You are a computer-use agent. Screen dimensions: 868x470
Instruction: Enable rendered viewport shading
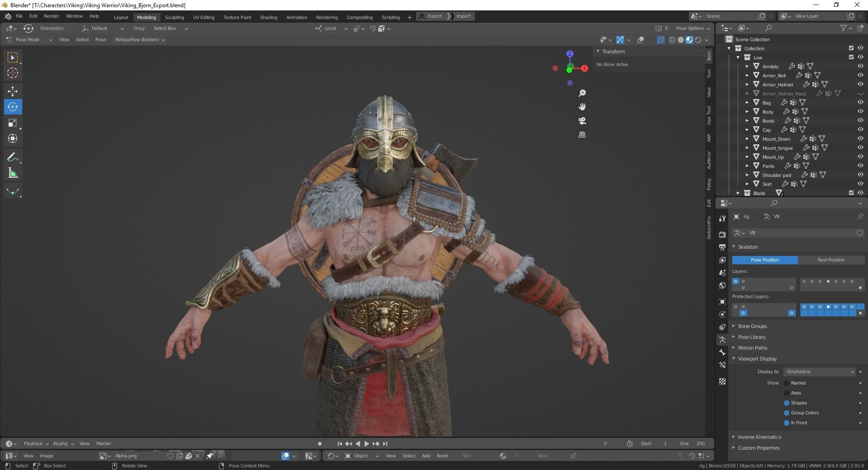tap(698, 40)
